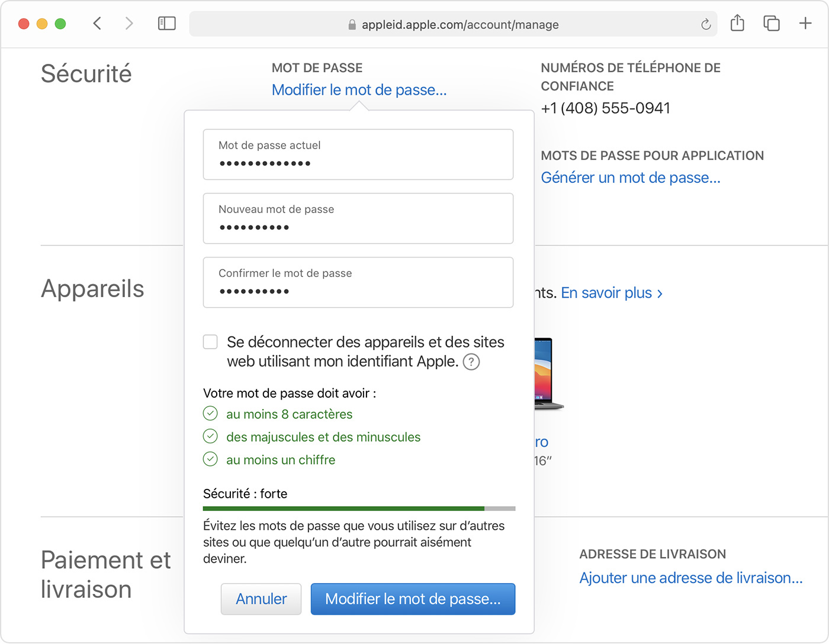The height and width of the screenshot is (644, 829).
Task: Click the 'Annuler' button
Action: click(261, 599)
